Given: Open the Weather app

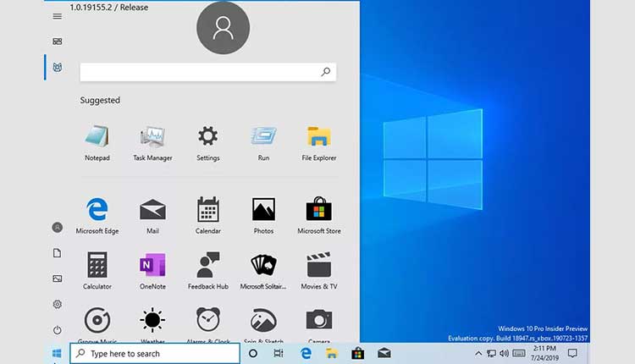Looking at the screenshot, I should pyautogui.click(x=152, y=325).
